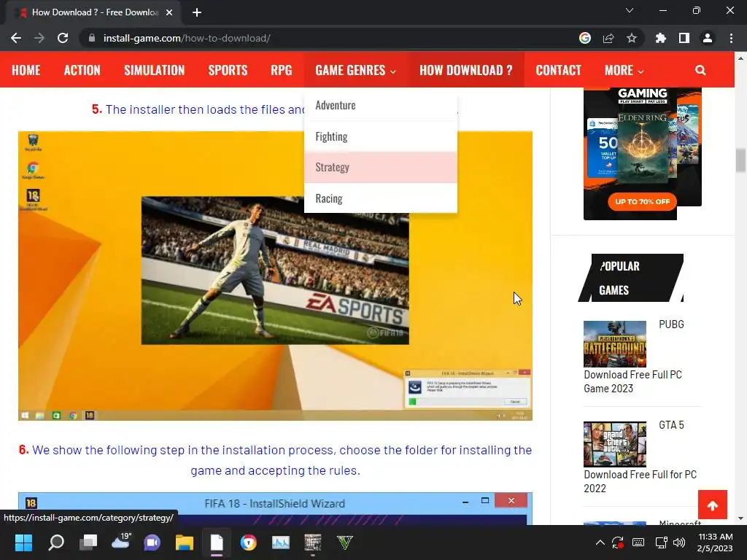Open the green V app in the taskbar
This screenshot has width=747, height=560.
click(344, 542)
